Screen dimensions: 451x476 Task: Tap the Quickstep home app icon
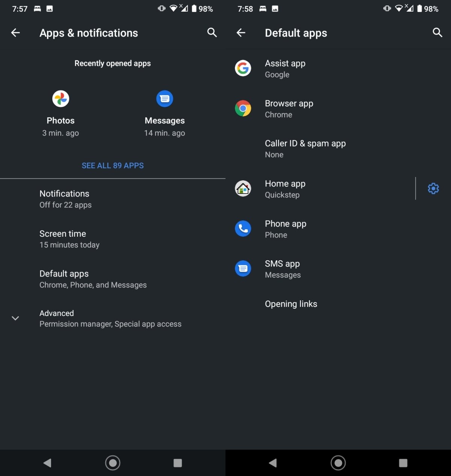tap(243, 189)
